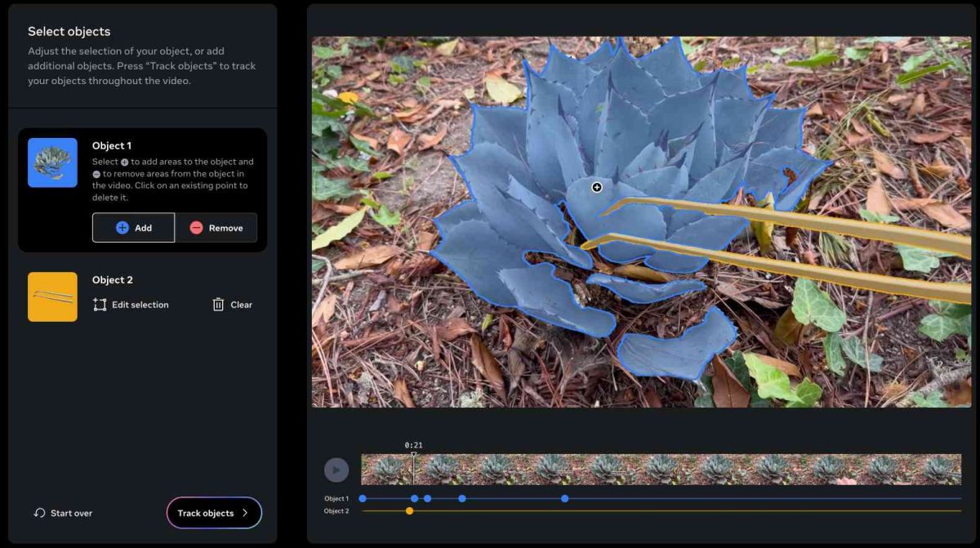
Task: Click the fourth blue Object 1 keyframe dot
Action: click(x=462, y=498)
